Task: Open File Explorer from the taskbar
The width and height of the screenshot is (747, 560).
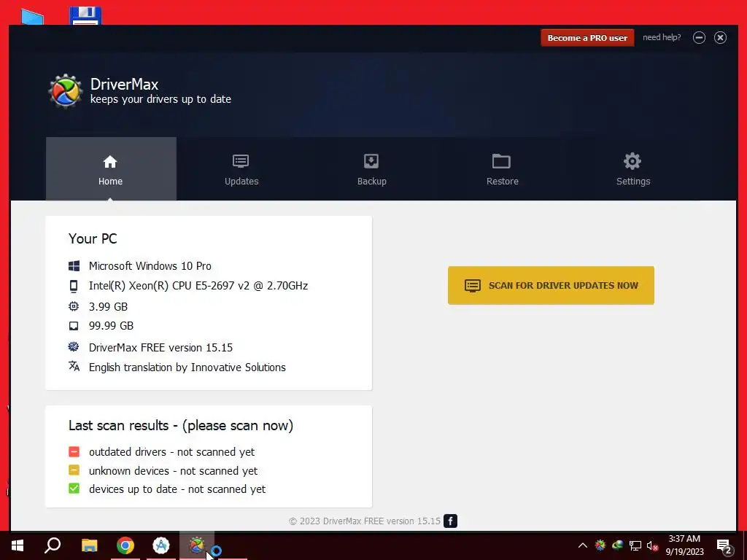Action: (x=89, y=545)
